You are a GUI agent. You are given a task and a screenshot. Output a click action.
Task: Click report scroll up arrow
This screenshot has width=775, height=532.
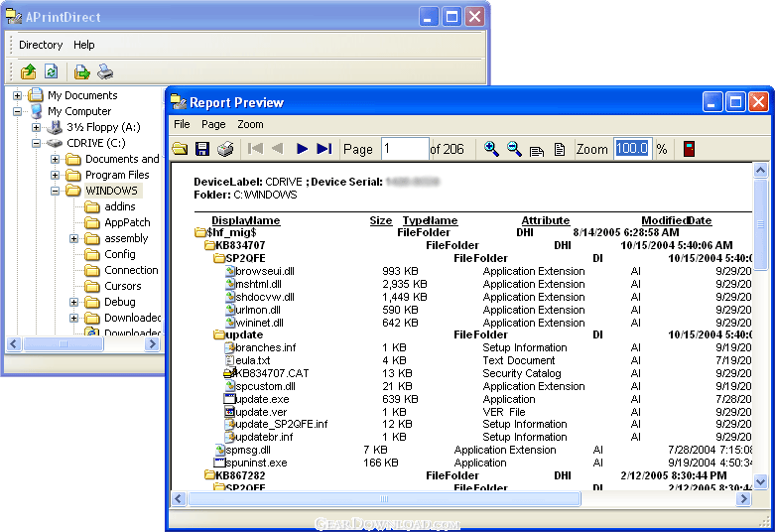point(760,170)
